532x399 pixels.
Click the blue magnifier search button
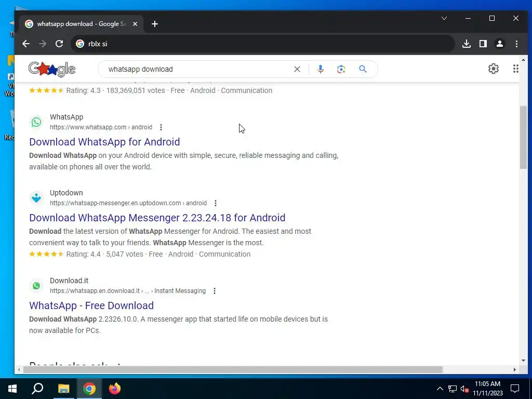(x=363, y=69)
